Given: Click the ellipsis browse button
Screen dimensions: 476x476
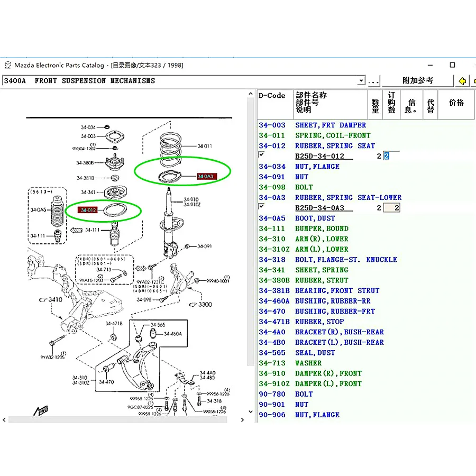Looking at the screenshot, I should click(373, 81).
